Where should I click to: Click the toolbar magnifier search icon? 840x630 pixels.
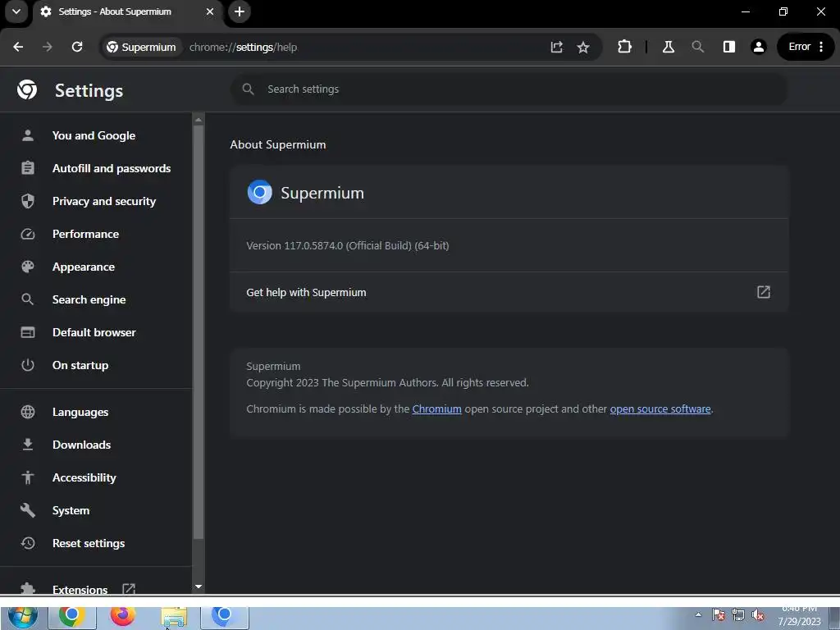click(x=697, y=47)
